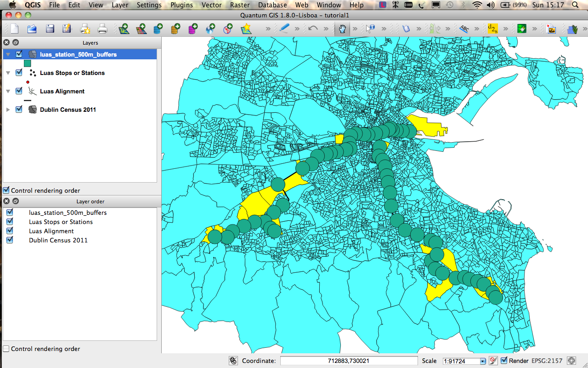Toggle visibility of Luas Alignment layer
This screenshot has width=588, height=368.
pos(19,91)
